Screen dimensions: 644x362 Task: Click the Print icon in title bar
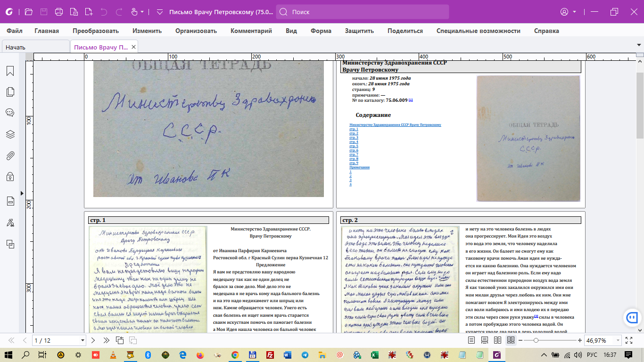(59, 12)
